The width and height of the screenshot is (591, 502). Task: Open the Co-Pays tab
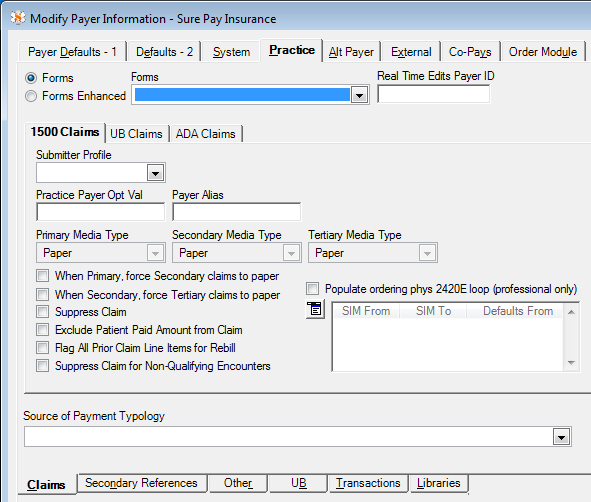470,52
